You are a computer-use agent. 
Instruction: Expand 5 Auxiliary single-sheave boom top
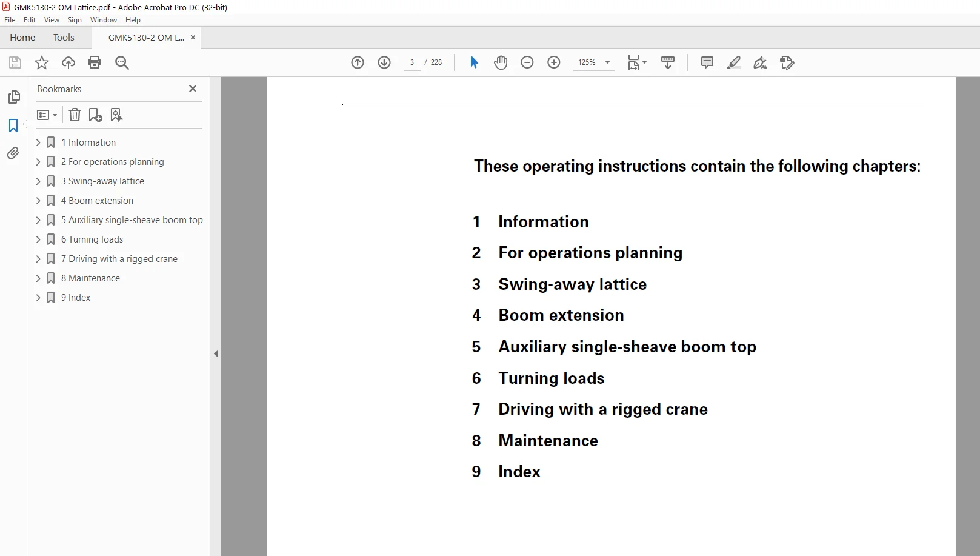[38, 220]
